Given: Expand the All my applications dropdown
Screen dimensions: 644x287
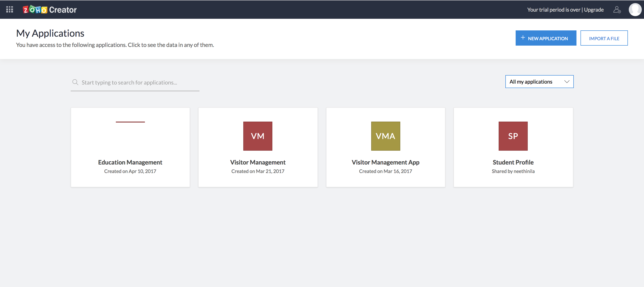Looking at the screenshot, I should (539, 82).
